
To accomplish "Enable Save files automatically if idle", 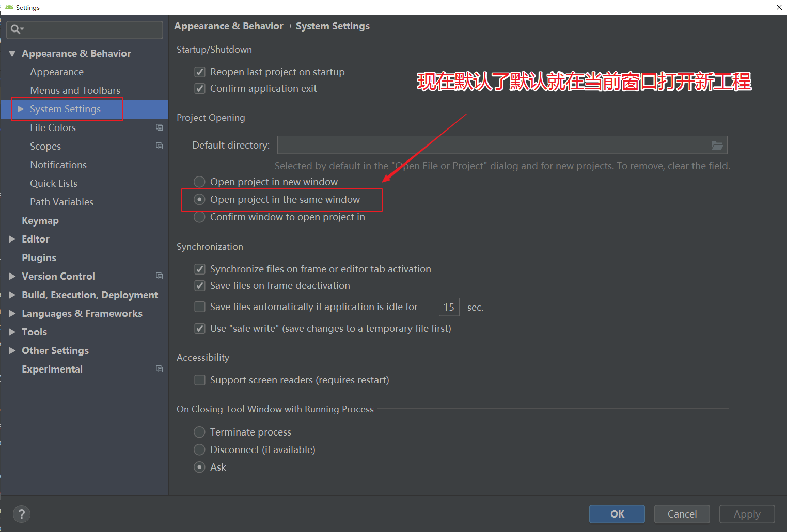I will click(x=200, y=307).
